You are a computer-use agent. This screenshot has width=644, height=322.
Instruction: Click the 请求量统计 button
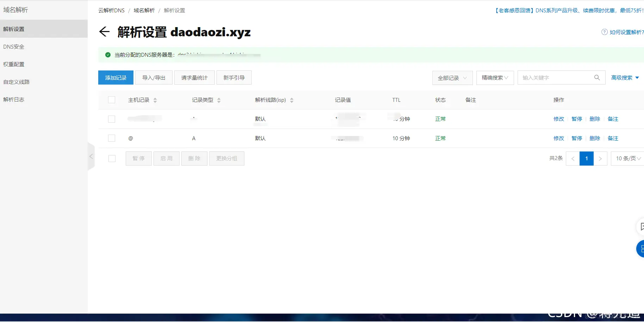click(x=194, y=78)
